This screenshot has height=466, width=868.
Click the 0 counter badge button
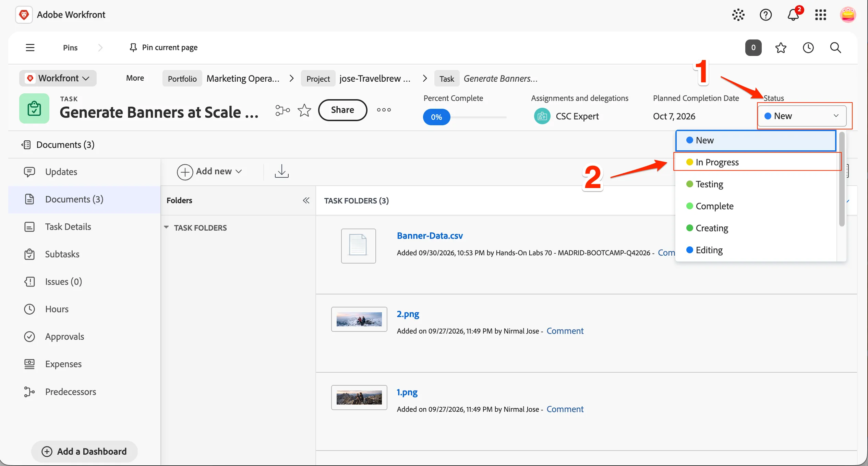pyautogui.click(x=753, y=47)
